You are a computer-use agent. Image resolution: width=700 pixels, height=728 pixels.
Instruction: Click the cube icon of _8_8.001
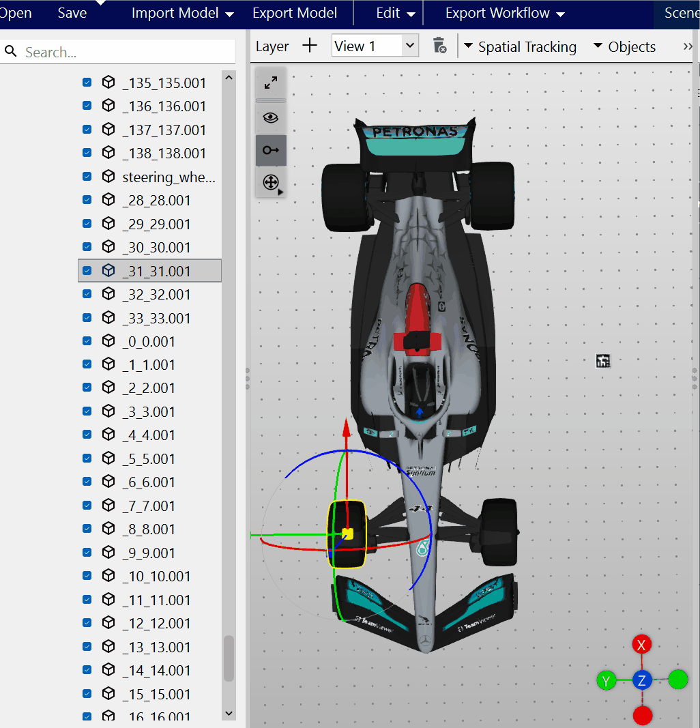tap(108, 528)
